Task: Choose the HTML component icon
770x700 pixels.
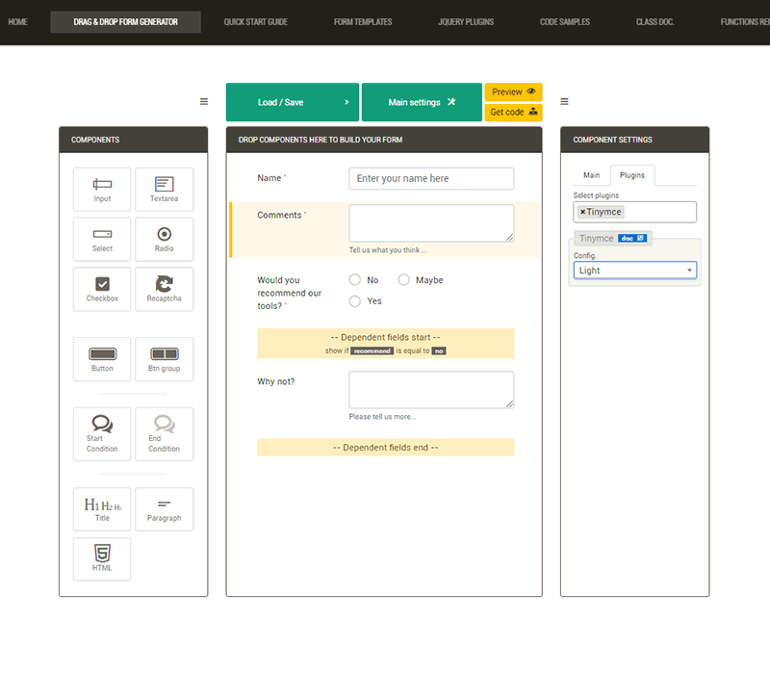Action: (102, 558)
